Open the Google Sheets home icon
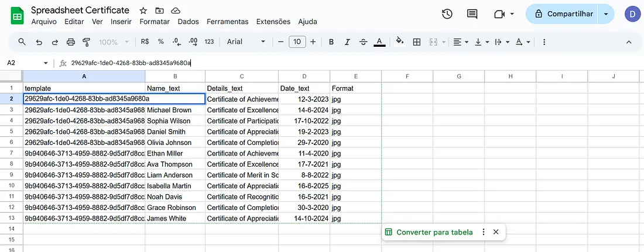This screenshot has width=644, height=252. point(17,16)
